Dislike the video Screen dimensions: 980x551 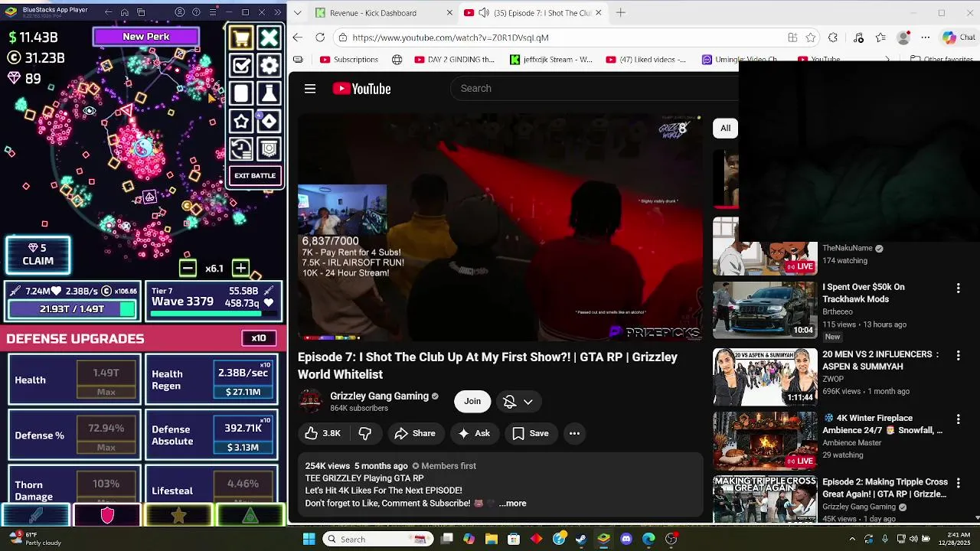pyautogui.click(x=365, y=433)
